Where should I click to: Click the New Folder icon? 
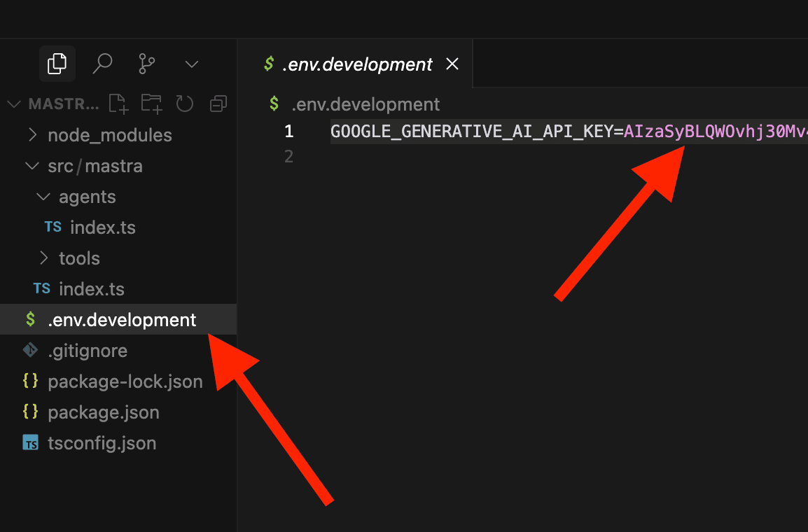tap(151, 104)
